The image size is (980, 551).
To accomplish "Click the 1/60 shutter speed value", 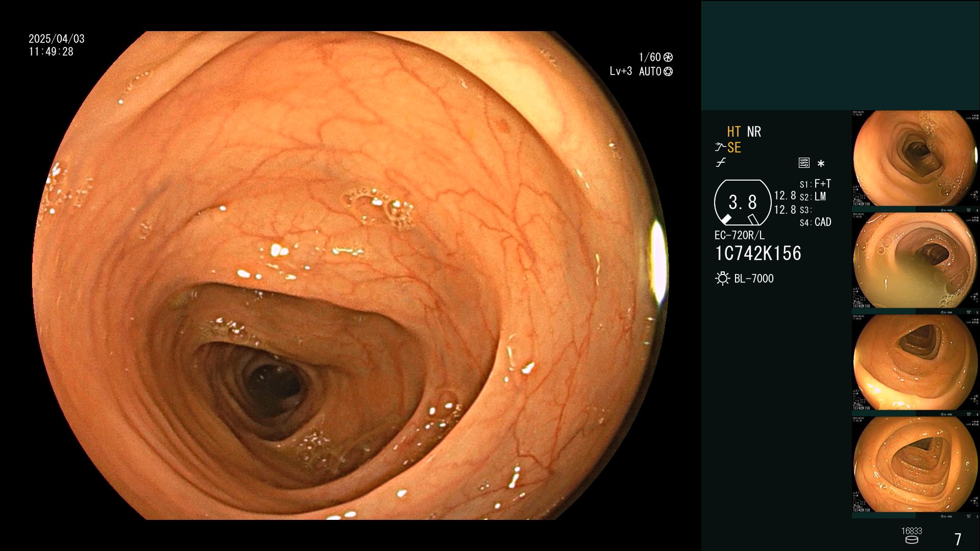I will pos(650,58).
